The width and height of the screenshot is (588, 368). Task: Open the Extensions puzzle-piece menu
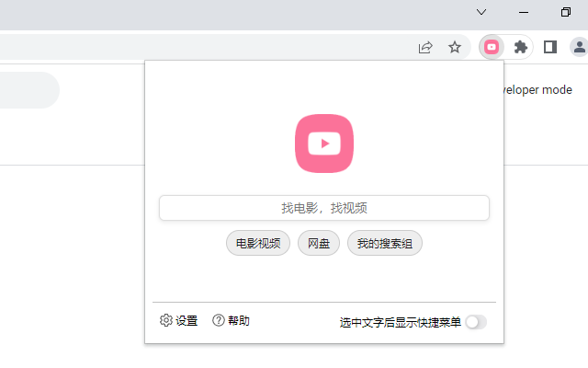pos(521,47)
